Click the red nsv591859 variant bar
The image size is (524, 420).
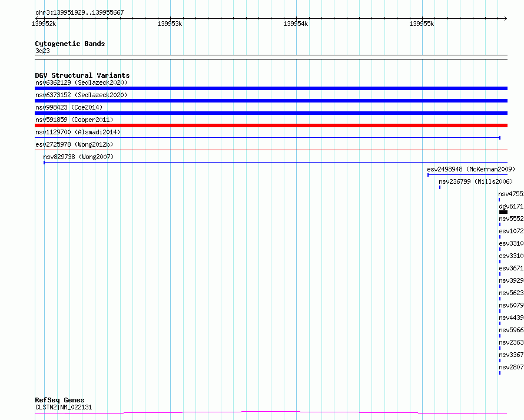click(x=271, y=125)
